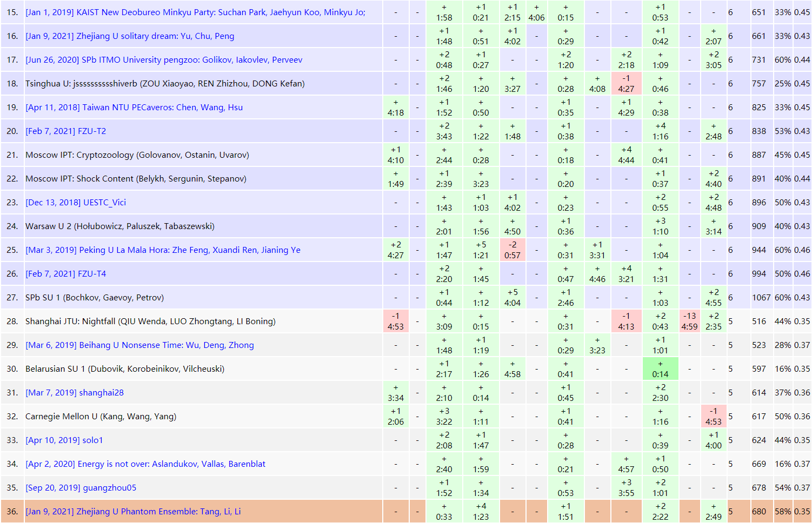Image resolution: width=812 pixels, height=523 pixels.
Task: Click the FZU-T4 team link
Action: tap(66, 274)
